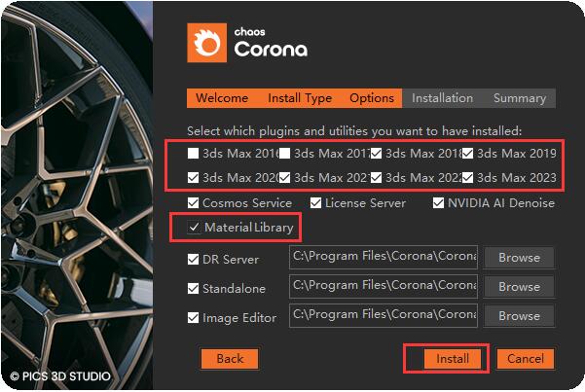Screen dimensions: 585x392
Task: Uncheck the 3ds Max 2021 plugin
Action: click(284, 178)
